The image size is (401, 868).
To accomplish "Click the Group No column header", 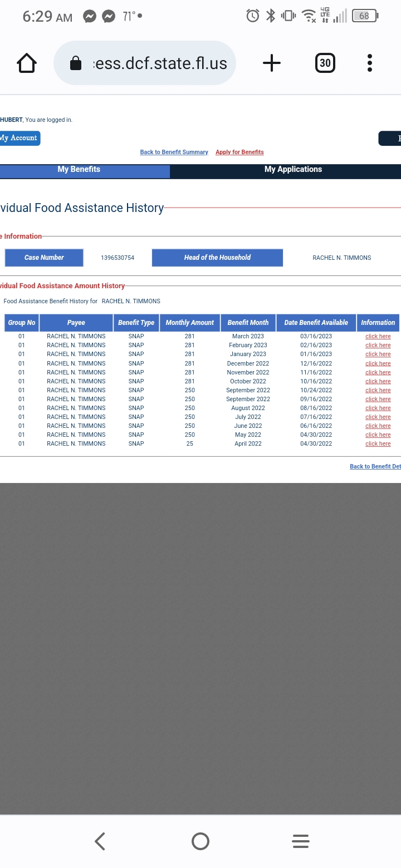I will tap(22, 323).
